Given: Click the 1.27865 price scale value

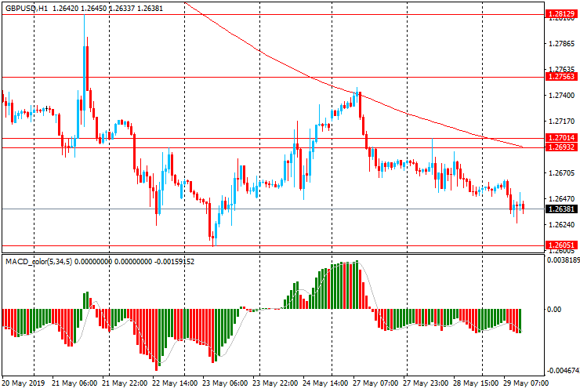Looking at the screenshot, I should [x=561, y=44].
